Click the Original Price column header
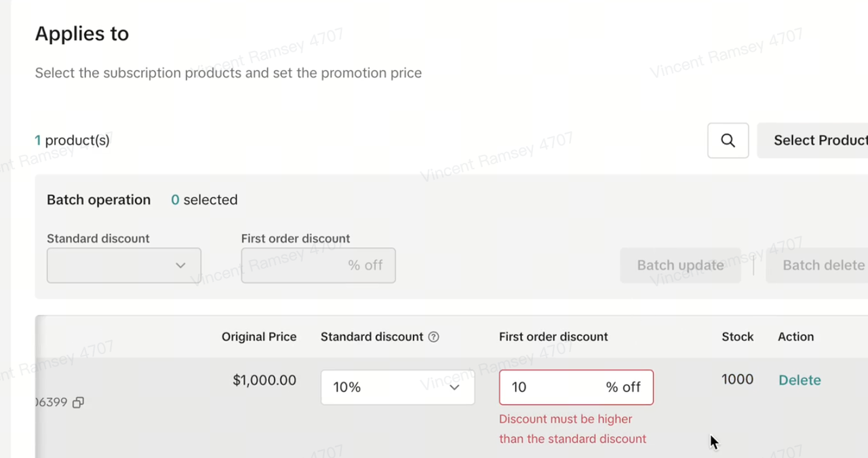 tap(258, 337)
